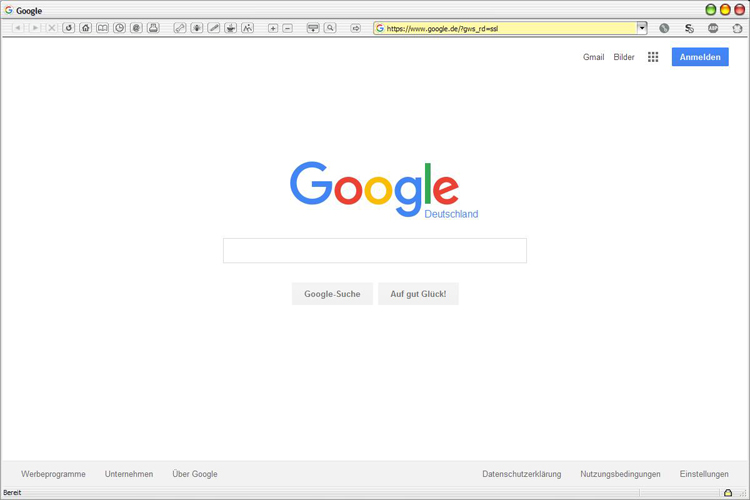This screenshot has height=500, width=750.
Task: Click the Adblock Plus ABP icon
Action: [713, 28]
